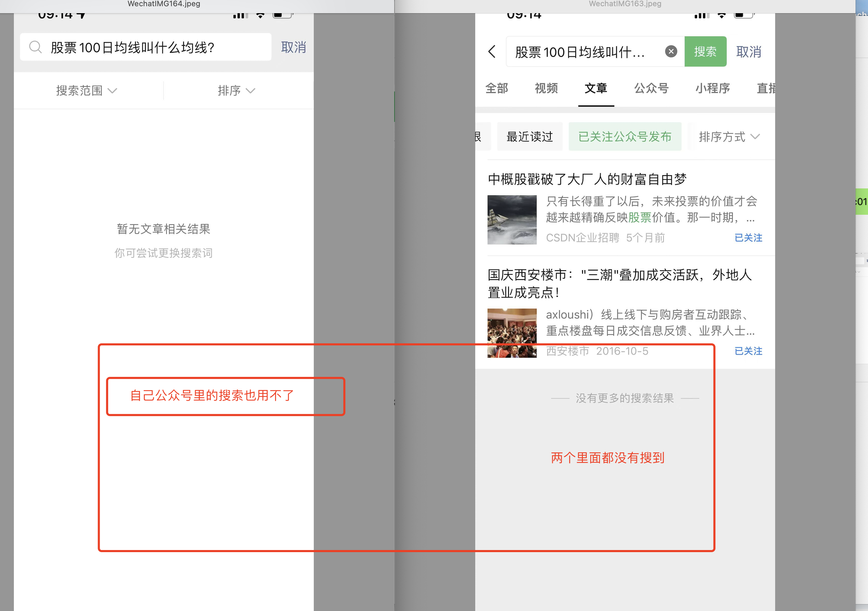
Task: Open article 中概股戳破了大厂人的财富自由梦
Action: tap(587, 179)
